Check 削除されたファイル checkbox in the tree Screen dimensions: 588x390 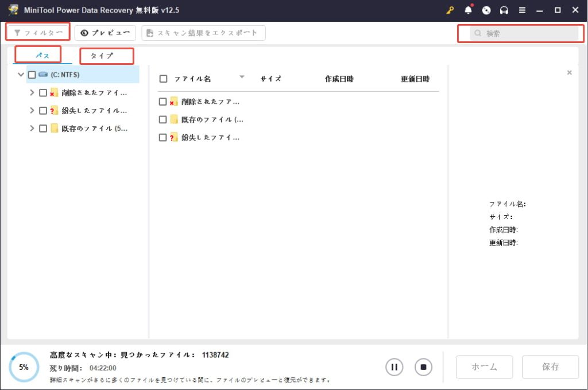pyautogui.click(x=43, y=92)
